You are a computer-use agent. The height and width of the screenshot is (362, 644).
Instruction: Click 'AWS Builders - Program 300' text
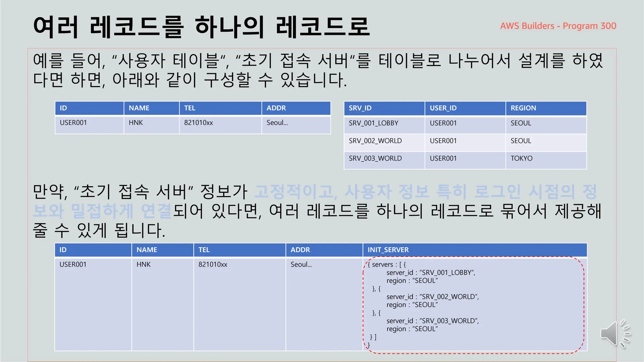point(558,26)
